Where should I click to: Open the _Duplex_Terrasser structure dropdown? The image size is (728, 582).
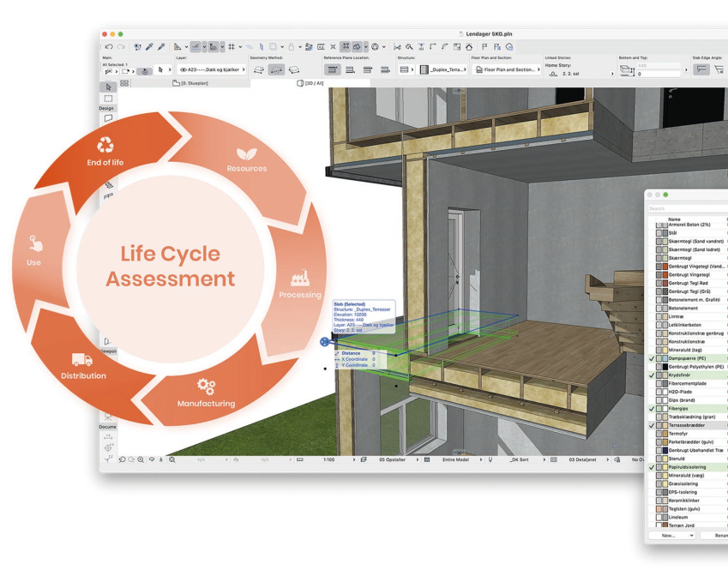pyautogui.click(x=445, y=70)
